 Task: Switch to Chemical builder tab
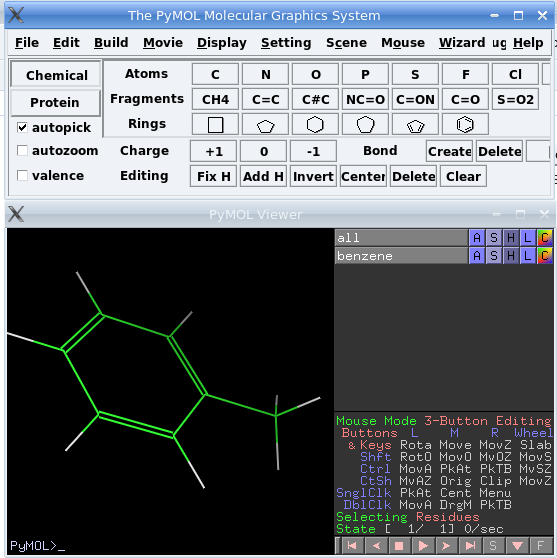56,75
